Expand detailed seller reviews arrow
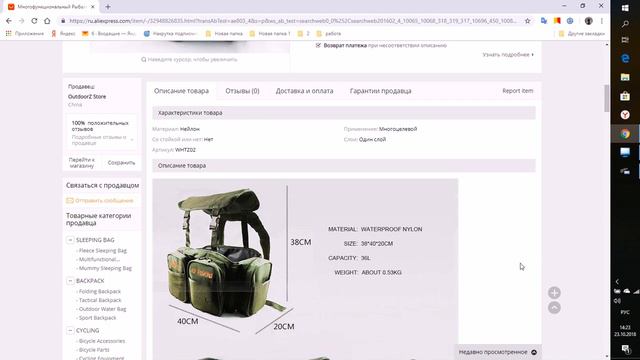Screen dimensions: 640x360 (132, 140)
